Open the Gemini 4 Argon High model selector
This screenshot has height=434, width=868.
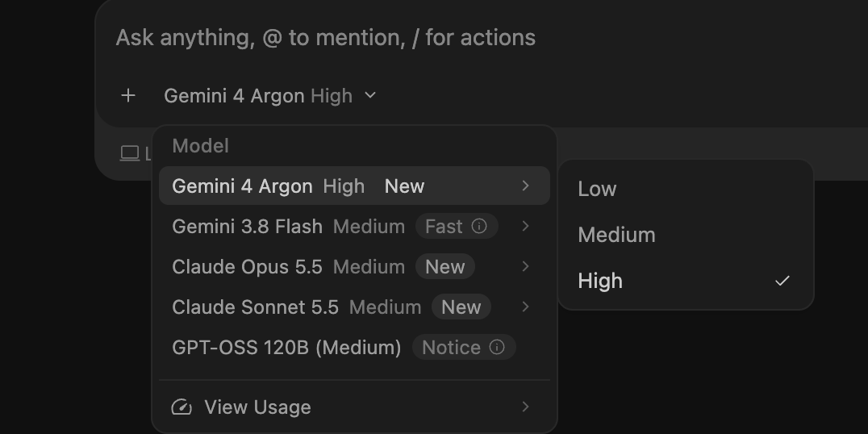269,96
